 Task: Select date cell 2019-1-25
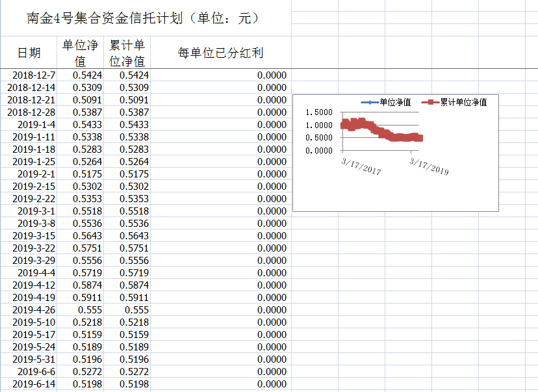pos(29,162)
